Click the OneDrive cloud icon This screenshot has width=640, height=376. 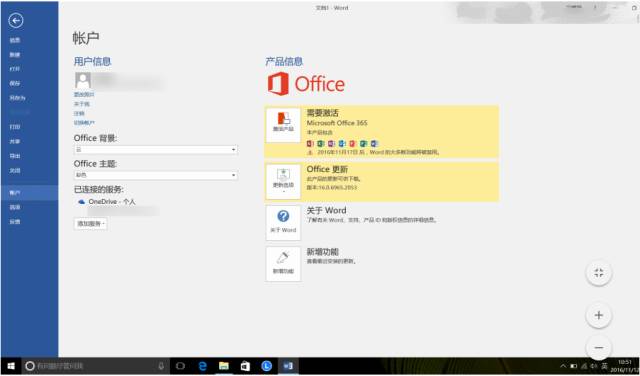tap(82, 202)
